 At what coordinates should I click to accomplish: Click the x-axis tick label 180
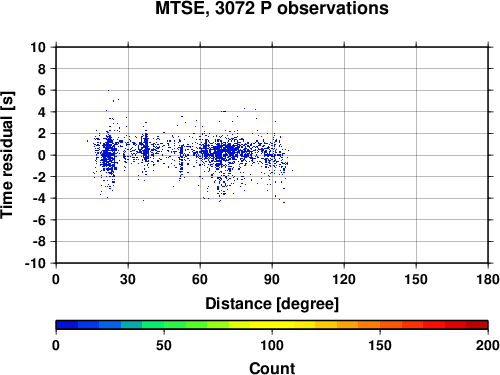(x=488, y=279)
